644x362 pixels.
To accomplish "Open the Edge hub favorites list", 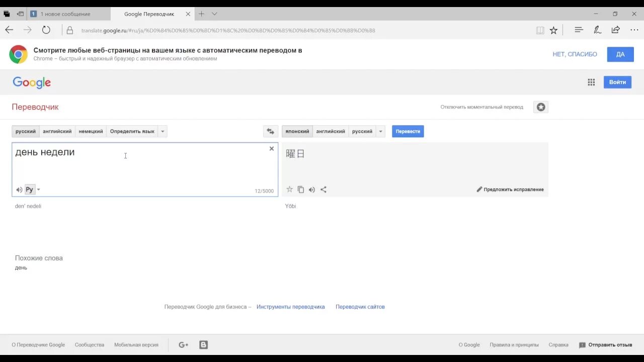I will pos(579,30).
